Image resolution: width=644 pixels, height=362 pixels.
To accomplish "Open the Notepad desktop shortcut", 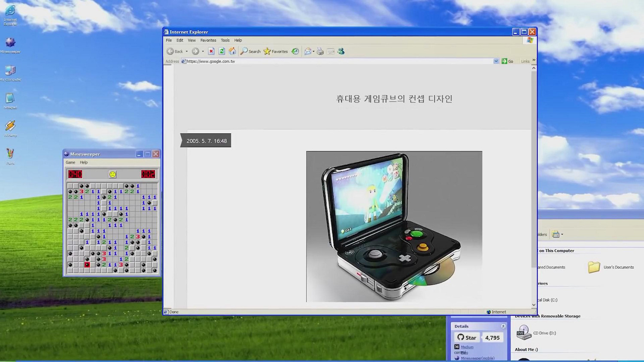I will [10, 100].
